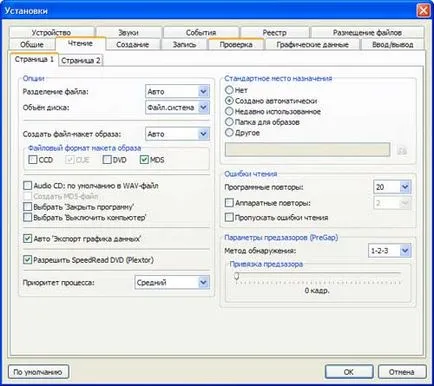Click the Отмена button

[x=402, y=372]
